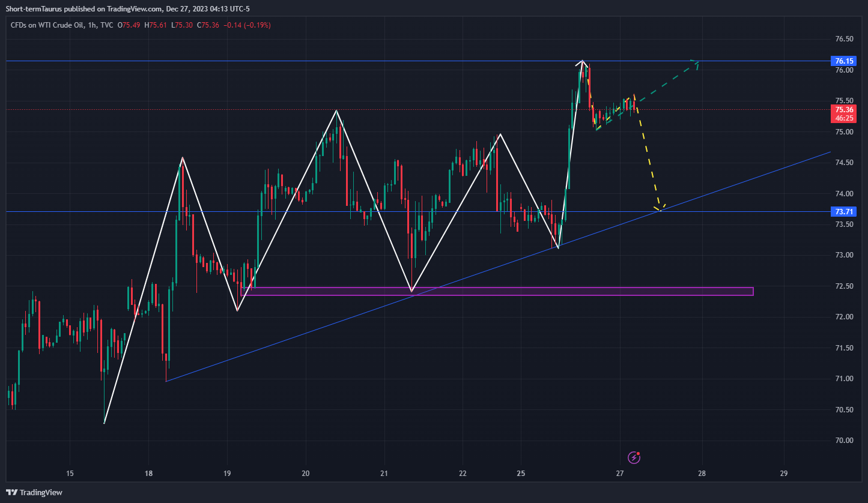Select the purple rectangle support zone

point(497,291)
